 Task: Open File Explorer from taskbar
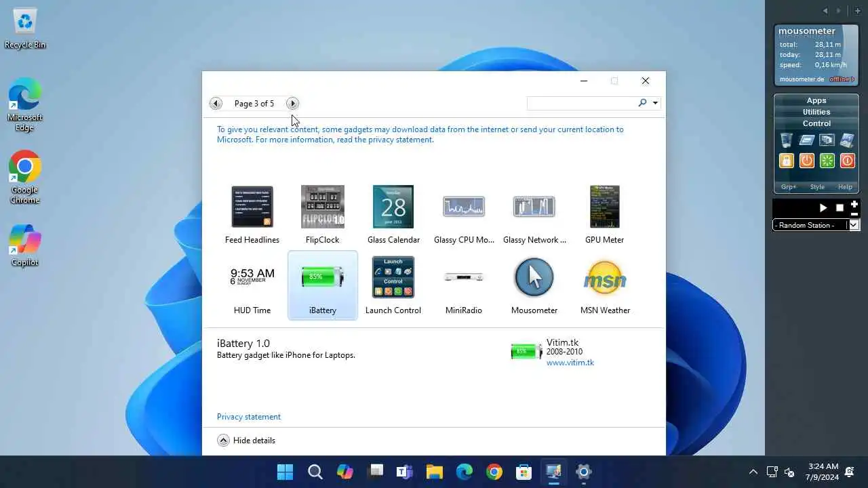pyautogui.click(x=435, y=472)
